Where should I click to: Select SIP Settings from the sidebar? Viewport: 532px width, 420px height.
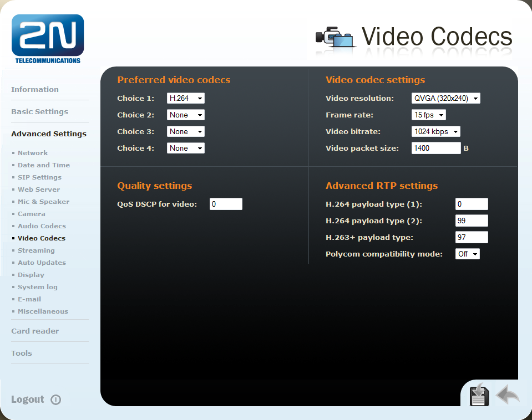[x=39, y=177]
